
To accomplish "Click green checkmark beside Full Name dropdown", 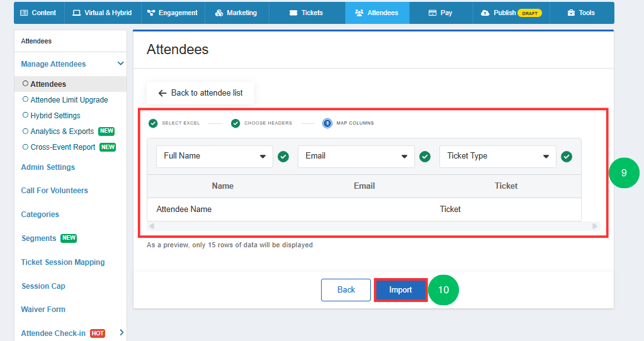I will (283, 156).
